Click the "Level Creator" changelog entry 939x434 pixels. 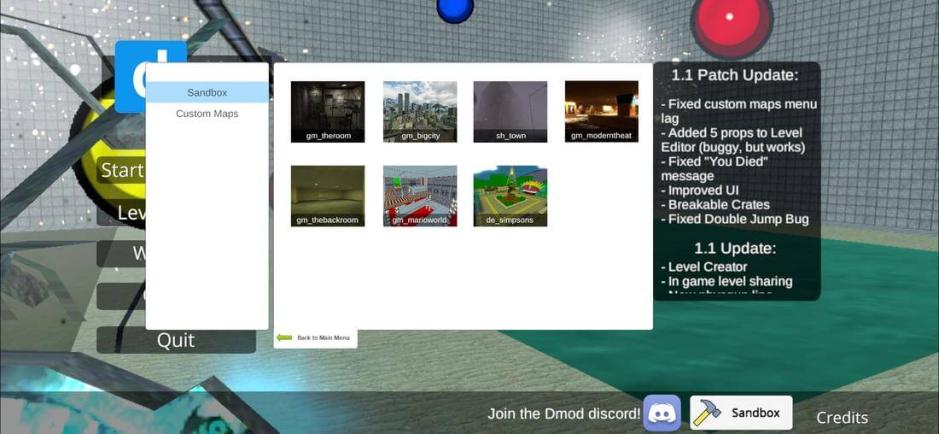tap(704, 266)
